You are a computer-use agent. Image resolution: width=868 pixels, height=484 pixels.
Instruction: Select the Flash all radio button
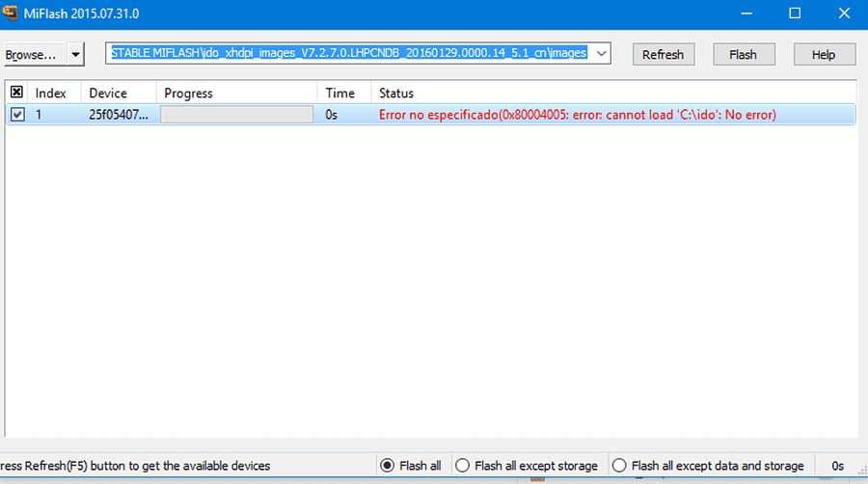pos(411,466)
